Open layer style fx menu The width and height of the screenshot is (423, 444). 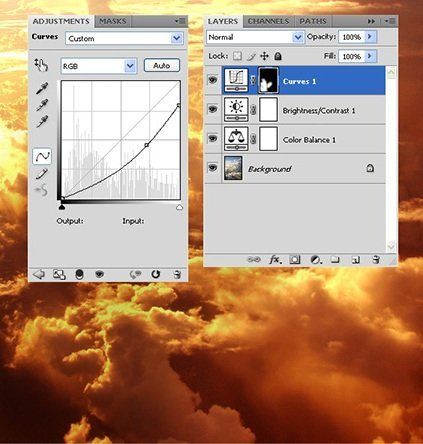tap(275, 259)
